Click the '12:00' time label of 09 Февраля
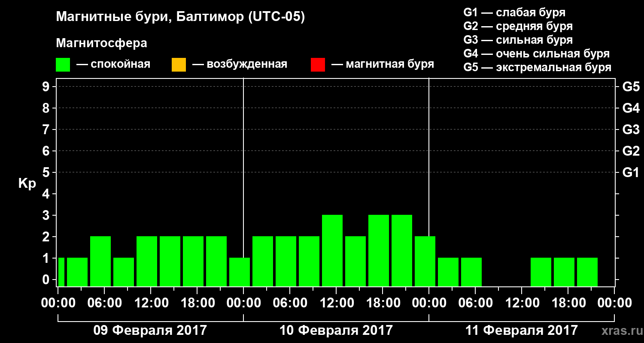 point(151,303)
